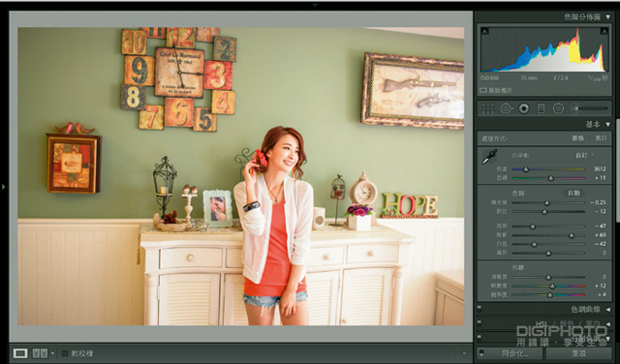Click the vibrance value +12 field

pyautogui.click(x=601, y=287)
